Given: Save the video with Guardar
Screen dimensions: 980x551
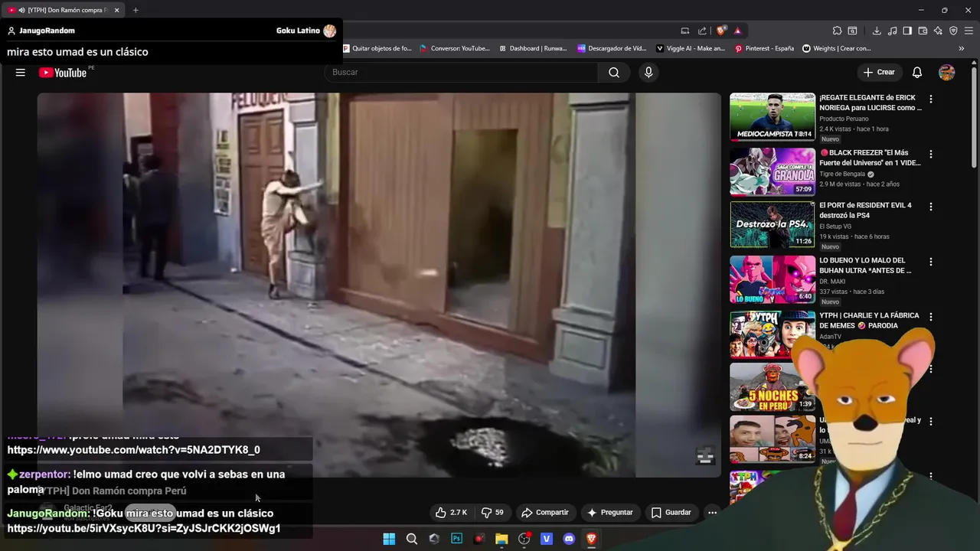Looking at the screenshot, I should click(671, 513).
